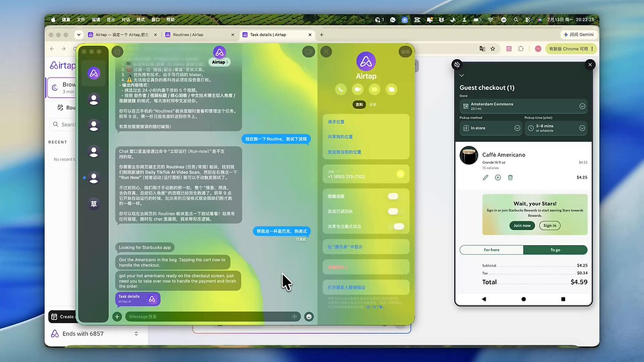Image resolution: width=644 pixels, height=362 pixels.
Task: Add another Caffè Americano with plus icon
Action: tap(498, 178)
